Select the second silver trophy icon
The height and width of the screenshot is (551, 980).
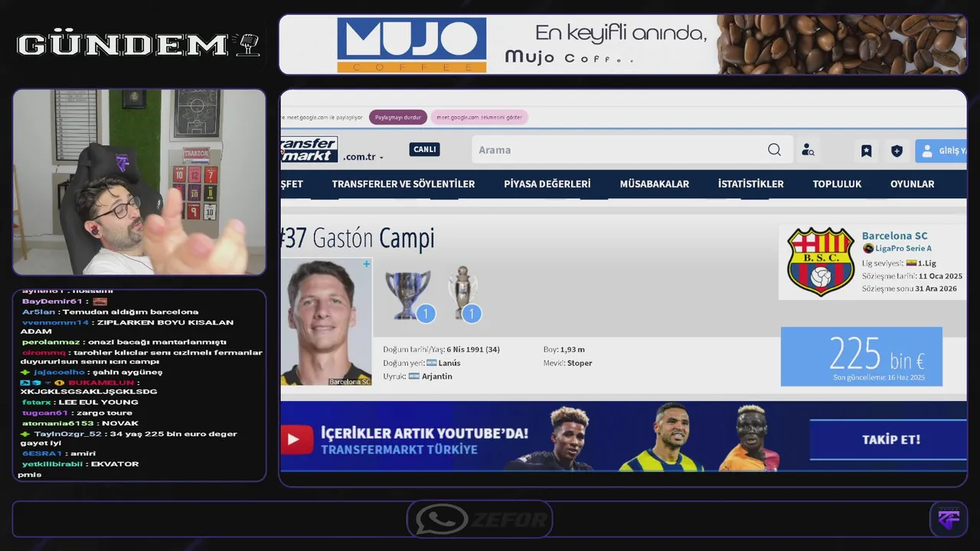[x=462, y=292]
